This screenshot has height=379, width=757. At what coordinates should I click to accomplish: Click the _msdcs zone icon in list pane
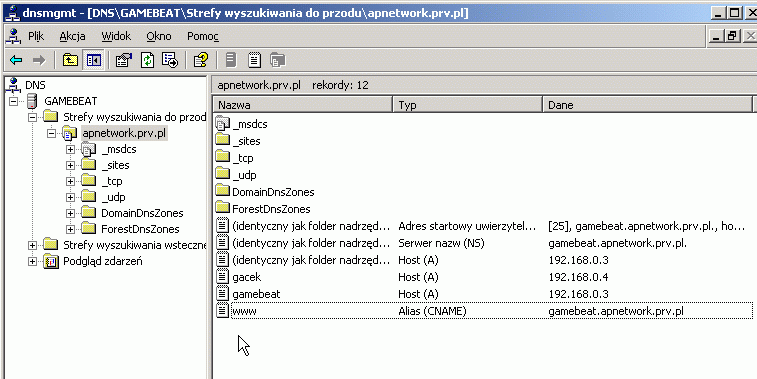223,124
